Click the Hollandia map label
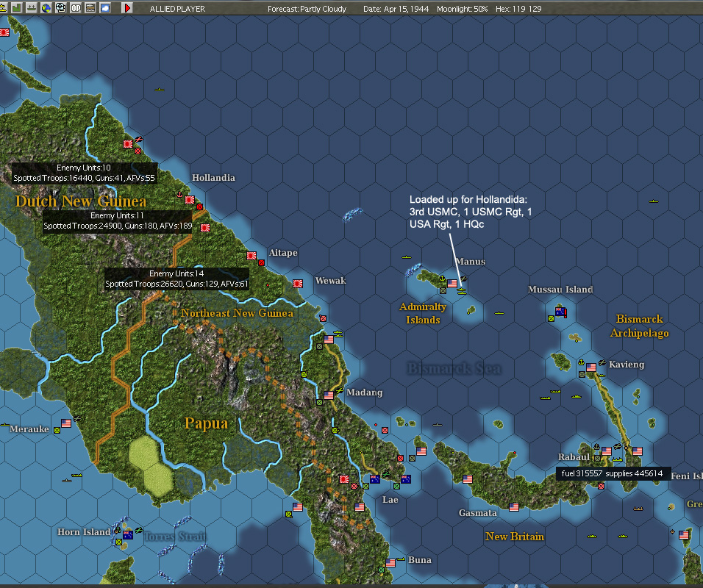The width and height of the screenshot is (703, 588). tap(213, 178)
